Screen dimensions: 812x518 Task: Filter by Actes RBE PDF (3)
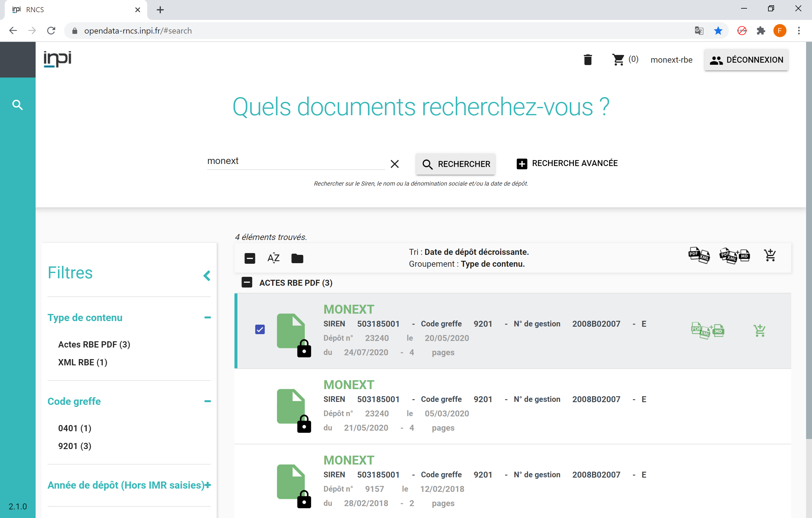point(94,344)
